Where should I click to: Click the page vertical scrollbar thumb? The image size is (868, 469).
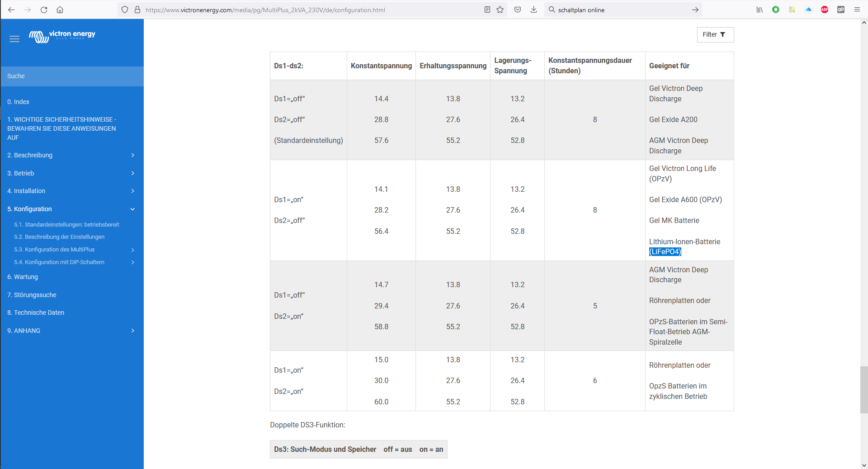864,390
